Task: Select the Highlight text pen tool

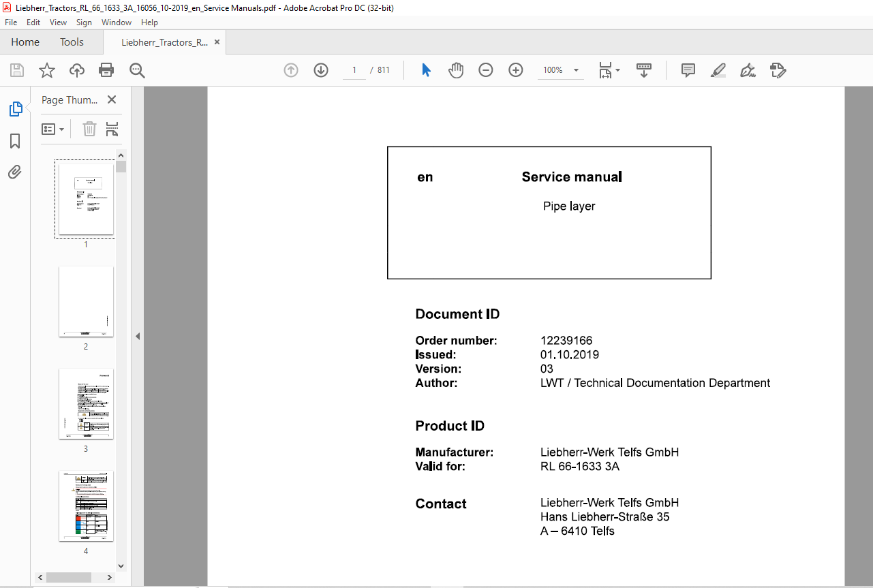Action: coord(718,70)
